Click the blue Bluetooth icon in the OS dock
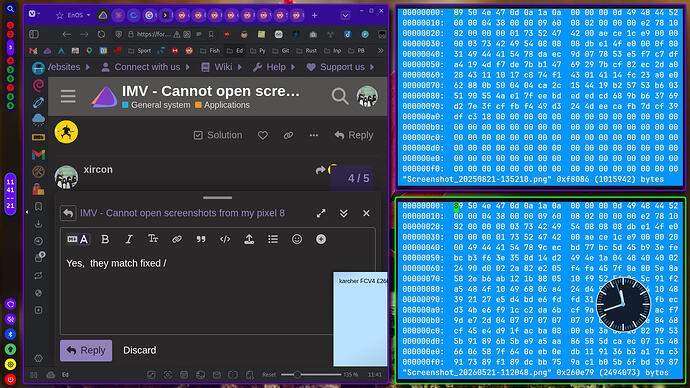Screen dimensions: 690x388 click(11, 334)
